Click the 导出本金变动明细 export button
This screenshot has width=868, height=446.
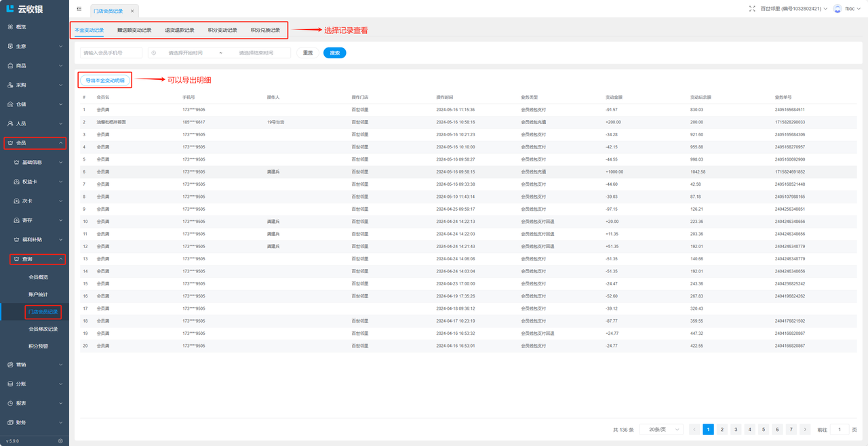[105, 81]
